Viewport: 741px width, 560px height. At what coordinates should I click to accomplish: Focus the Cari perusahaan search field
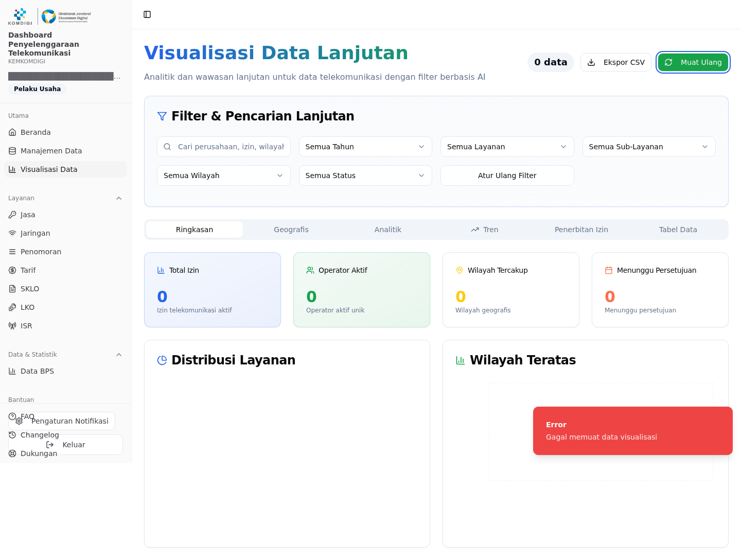pos(223,147)
